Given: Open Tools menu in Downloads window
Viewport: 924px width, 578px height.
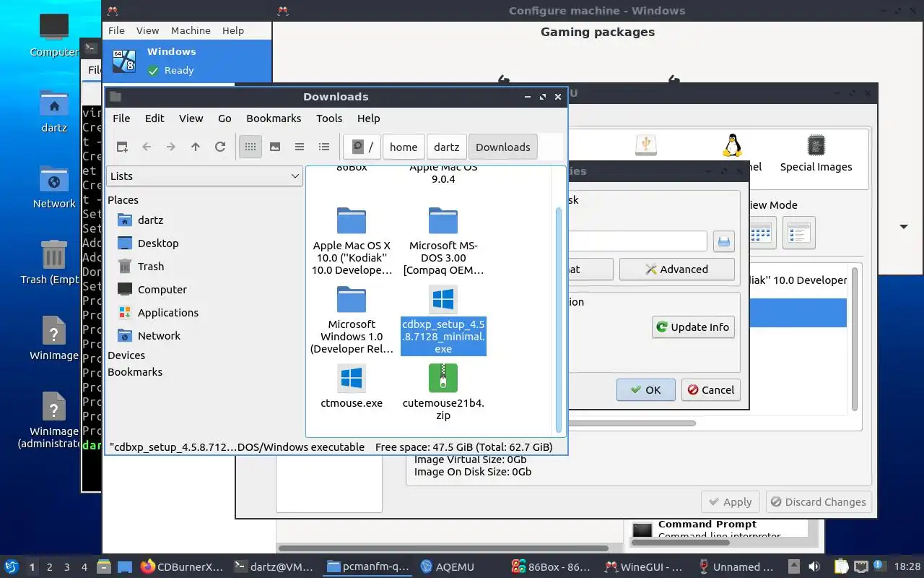Looking at the screenshot, I should (329, 118).
